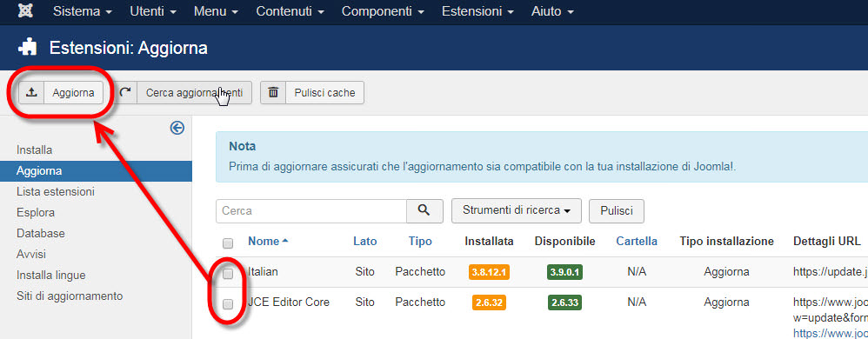Click Pulisci cache button
This screenshot has height=339, width=868.
(x=312, y=93)
